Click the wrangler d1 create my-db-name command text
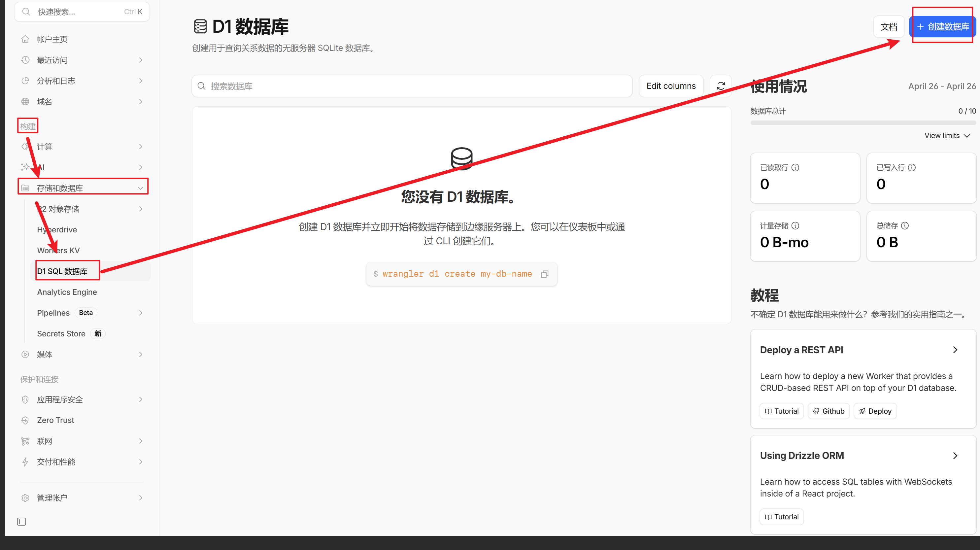This screenshot has height=550, width=980. (x=457, y=274)
